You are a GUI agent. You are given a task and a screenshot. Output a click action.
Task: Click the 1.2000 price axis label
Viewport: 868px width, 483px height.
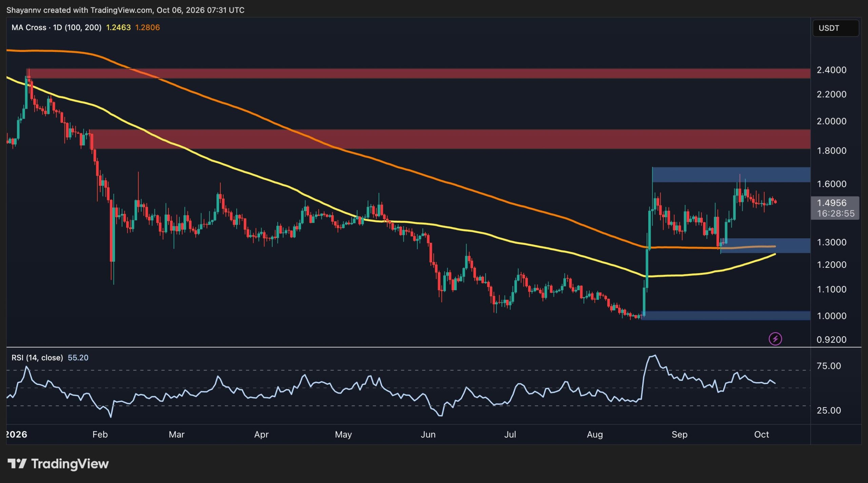831,264
